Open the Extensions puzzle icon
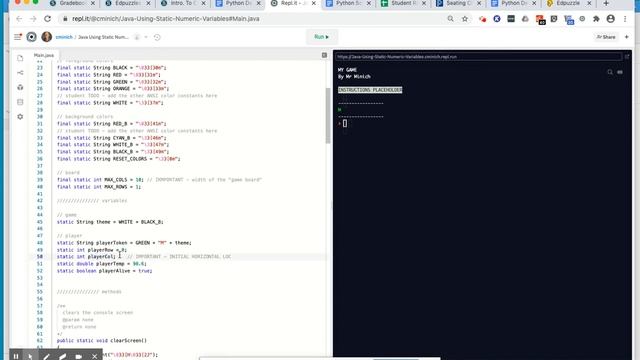640x360 pixels. 596,19
